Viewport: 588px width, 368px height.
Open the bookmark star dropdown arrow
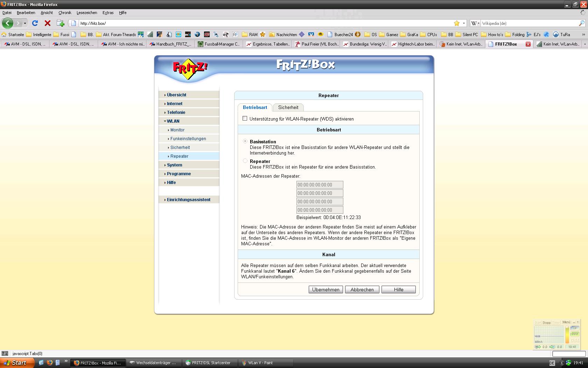(464, 23)
